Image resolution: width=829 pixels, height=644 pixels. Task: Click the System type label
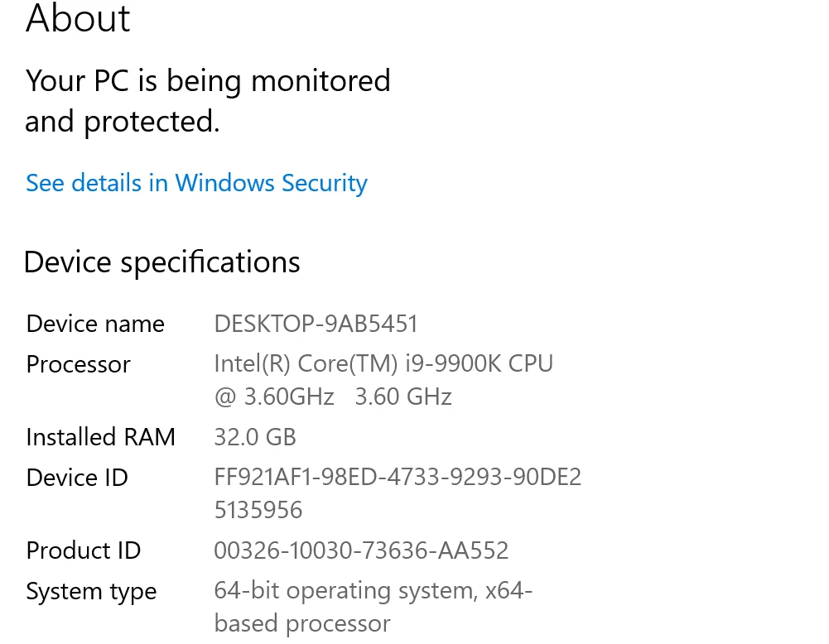(x=91, y=591)
